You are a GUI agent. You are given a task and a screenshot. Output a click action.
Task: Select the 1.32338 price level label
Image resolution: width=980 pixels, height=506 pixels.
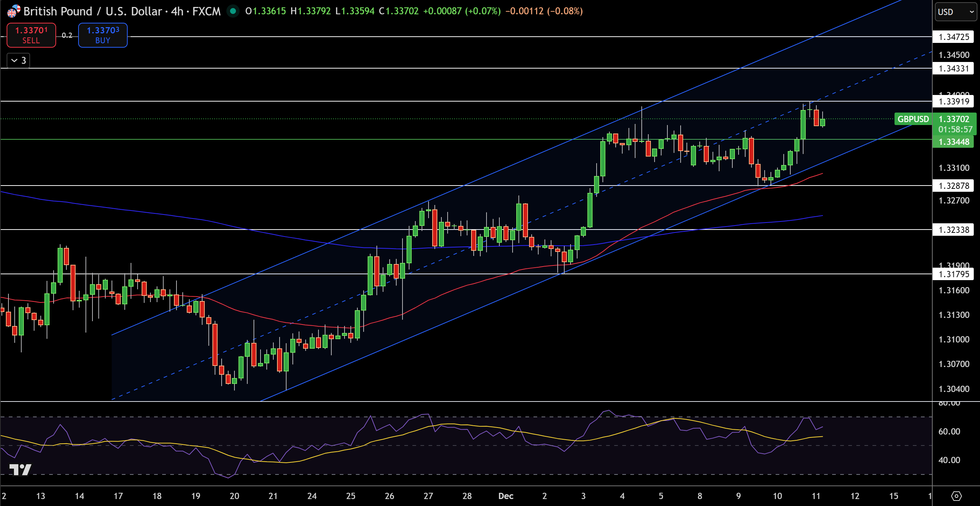(953, 230)
